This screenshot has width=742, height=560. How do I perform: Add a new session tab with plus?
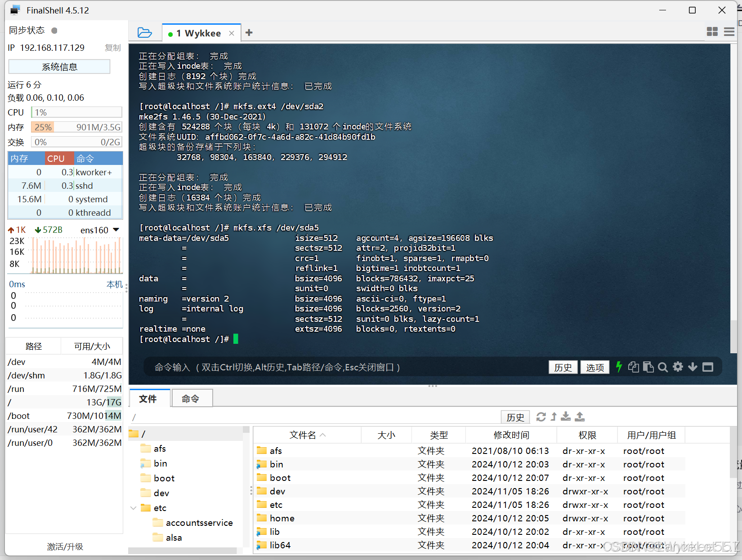pyautogui.click(x=249, y=32)
